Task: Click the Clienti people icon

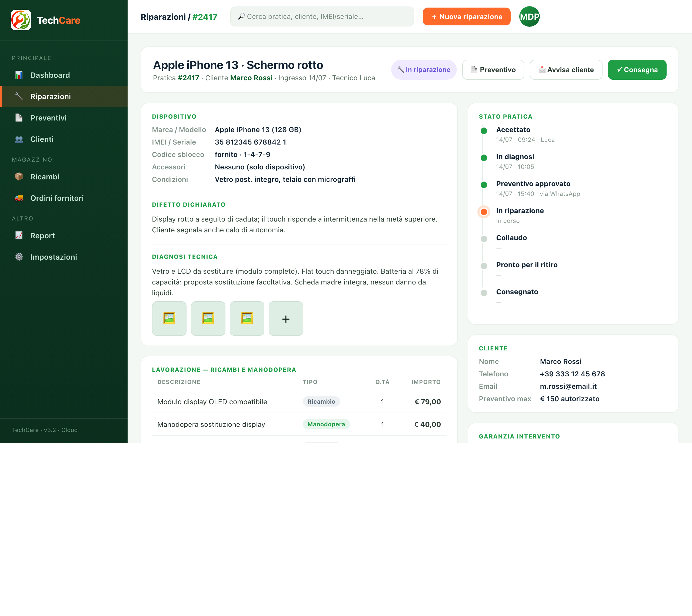Action: click(x=19, y=139)
